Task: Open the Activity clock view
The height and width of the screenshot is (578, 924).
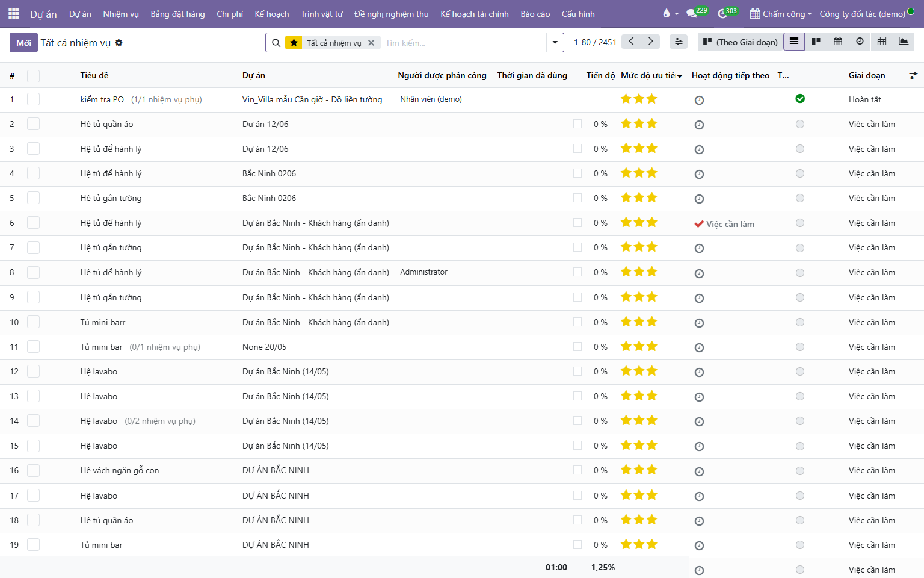Action: tap(860, 42)
